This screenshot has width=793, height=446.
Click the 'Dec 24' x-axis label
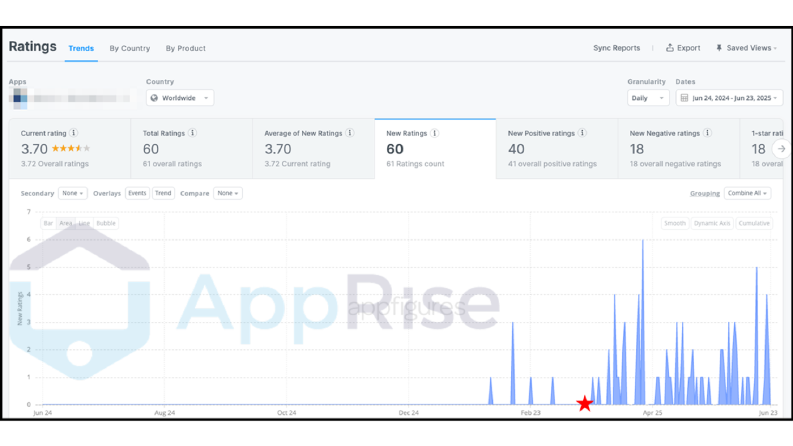coord(409,413)
